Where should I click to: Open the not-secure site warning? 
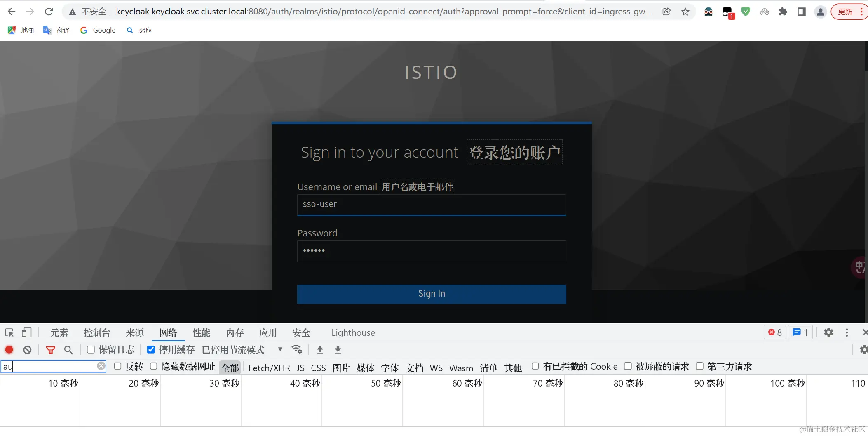[x=87, y=12]
